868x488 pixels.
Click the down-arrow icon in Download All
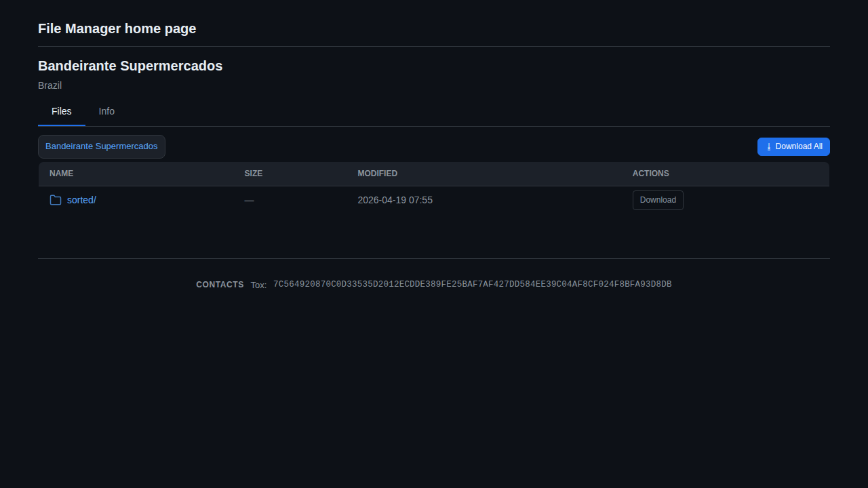[769, 146]
